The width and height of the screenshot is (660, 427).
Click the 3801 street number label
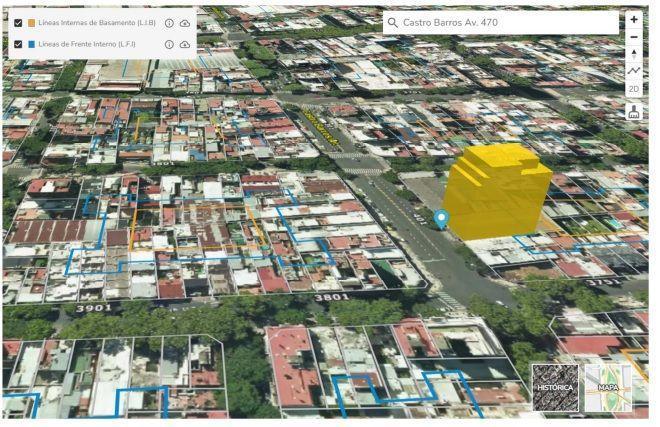click(x=332, y=297)
